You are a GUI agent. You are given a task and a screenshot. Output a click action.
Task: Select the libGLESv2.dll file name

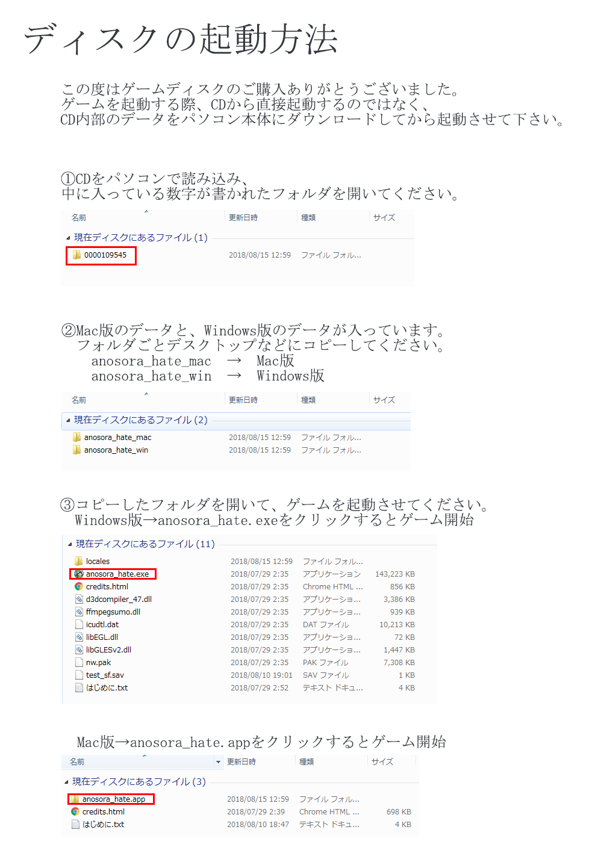click(108, 650)
